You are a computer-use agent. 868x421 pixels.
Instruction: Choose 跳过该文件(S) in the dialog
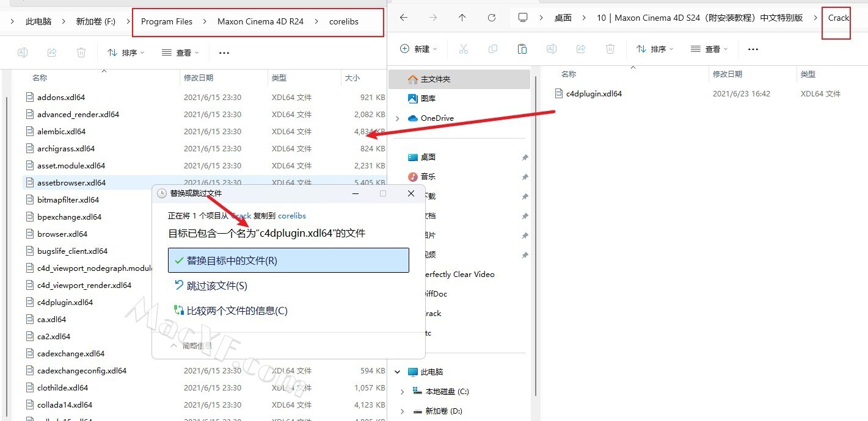pos(288,286)
